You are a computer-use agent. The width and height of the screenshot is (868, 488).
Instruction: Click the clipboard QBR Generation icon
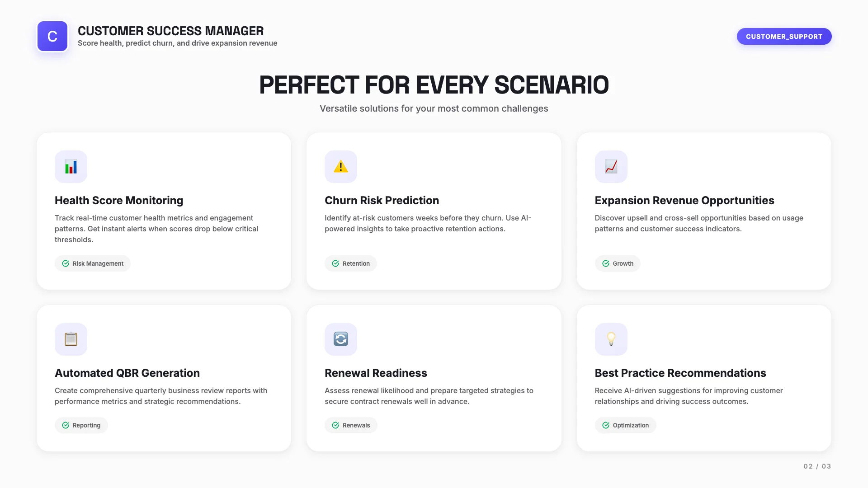[x=71, y=339]
